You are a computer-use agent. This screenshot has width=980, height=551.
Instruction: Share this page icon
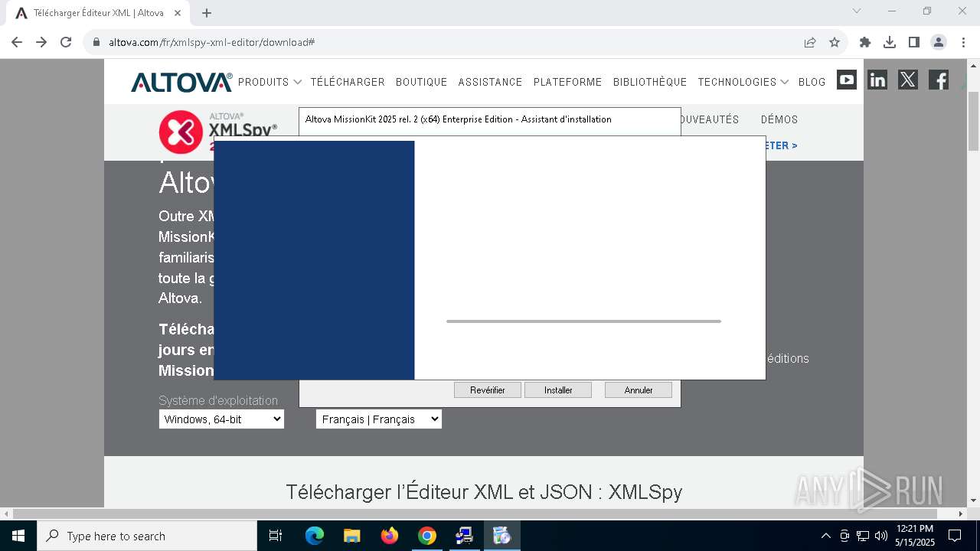(810, 42)
